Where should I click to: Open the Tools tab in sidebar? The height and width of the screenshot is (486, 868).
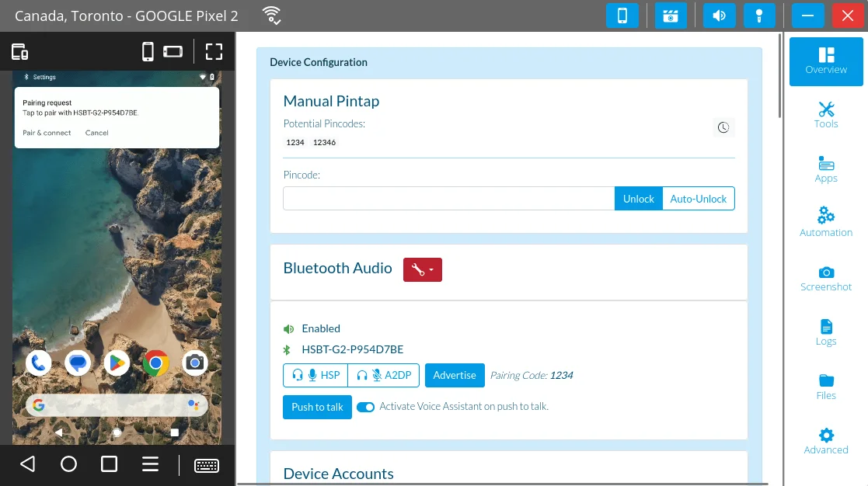826,115
